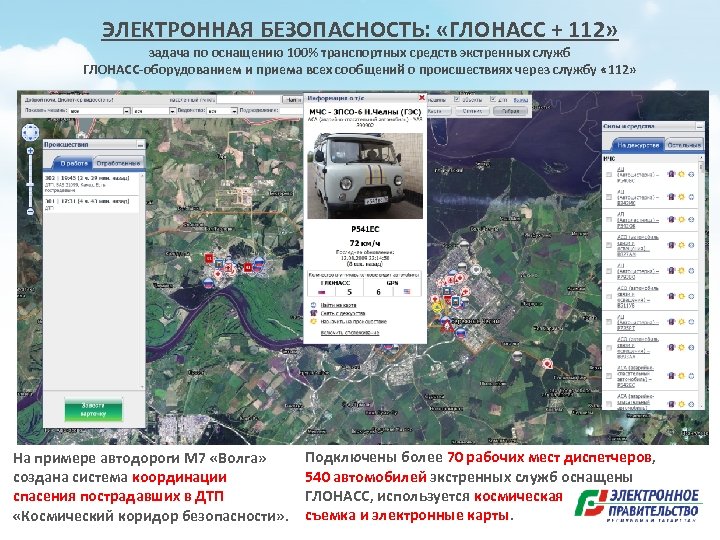This screenshot has width=720, height=540.
Task: Check the seventh vehicle checkbox under МЧС
Action: click(609, 322)
